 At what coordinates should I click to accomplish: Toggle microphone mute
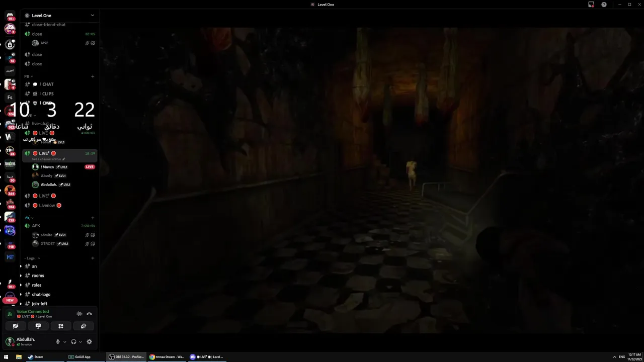(57, 342)
